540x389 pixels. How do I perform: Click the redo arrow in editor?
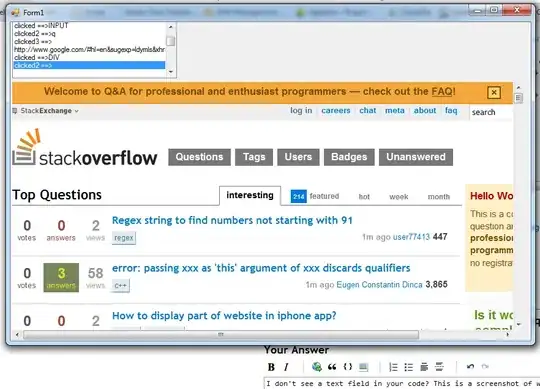485,367
